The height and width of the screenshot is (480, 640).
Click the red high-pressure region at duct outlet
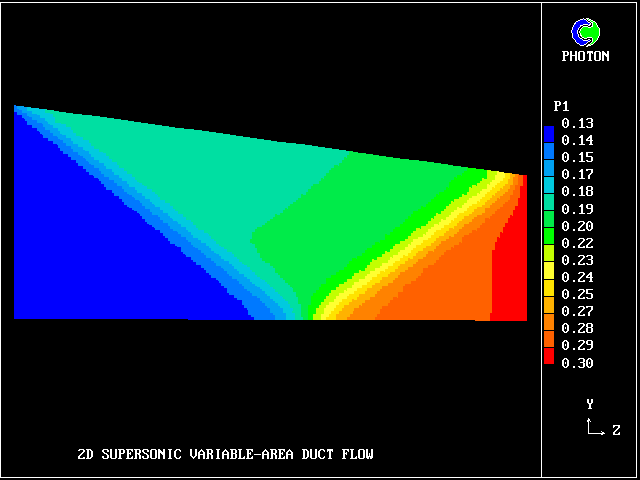(510, 280)
